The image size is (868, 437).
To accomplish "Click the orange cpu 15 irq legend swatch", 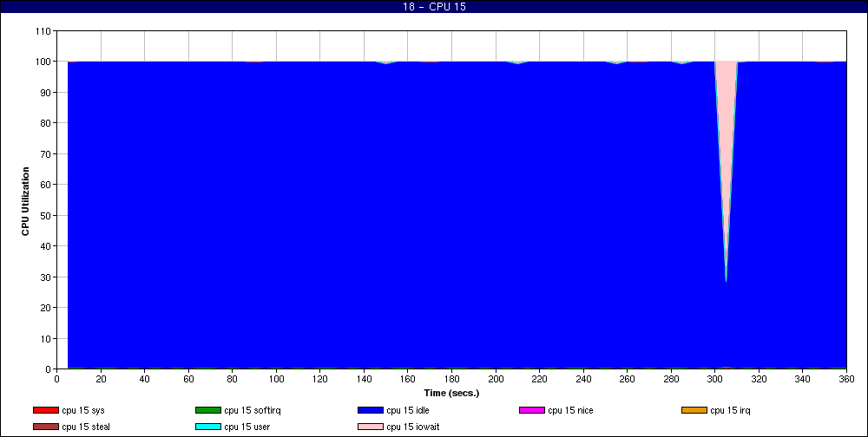I will tap(694, 410).
